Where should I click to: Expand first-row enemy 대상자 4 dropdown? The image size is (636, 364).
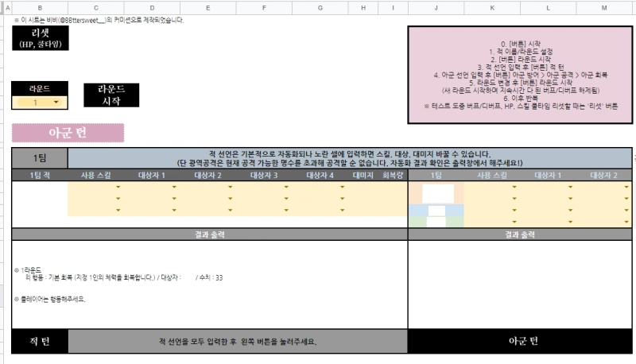tap(343, 188)
